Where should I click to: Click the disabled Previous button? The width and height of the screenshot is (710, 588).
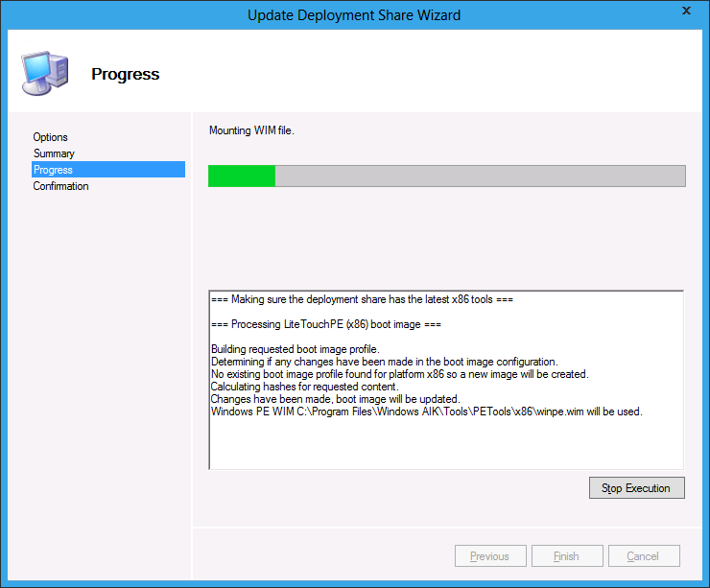tap(489, 556)
